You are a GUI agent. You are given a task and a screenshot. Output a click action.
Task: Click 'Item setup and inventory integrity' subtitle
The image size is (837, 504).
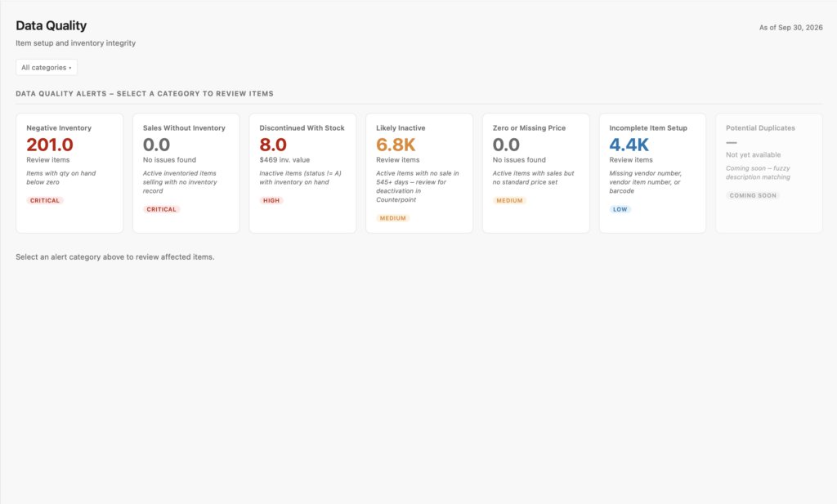click(x=75, y=42)
